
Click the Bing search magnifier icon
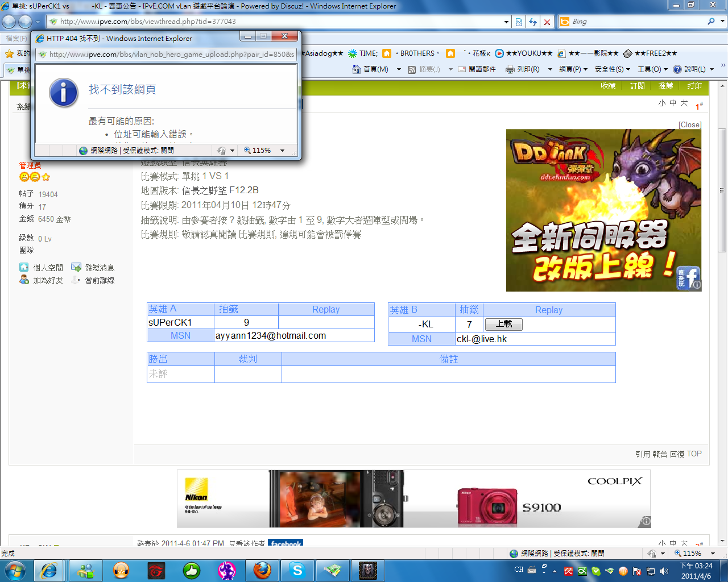711,22
